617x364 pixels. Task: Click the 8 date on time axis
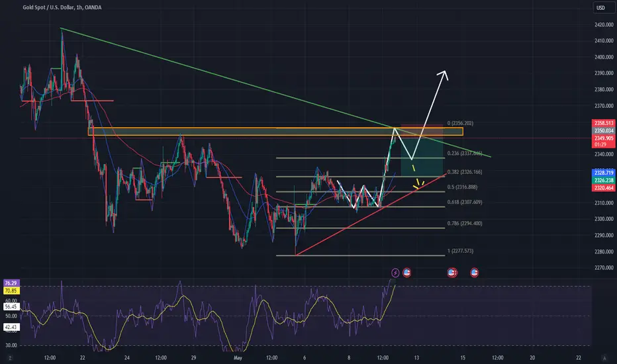pos(349,357)
